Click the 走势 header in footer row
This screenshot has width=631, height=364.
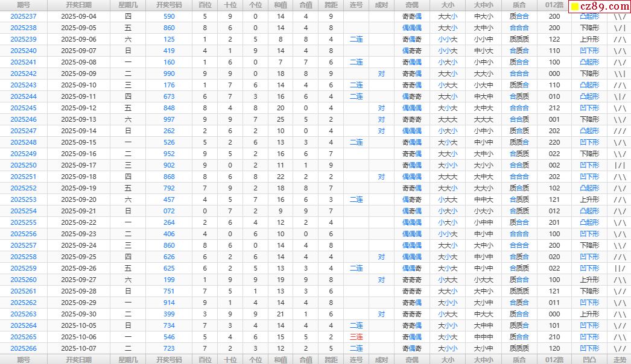[620, 360]
